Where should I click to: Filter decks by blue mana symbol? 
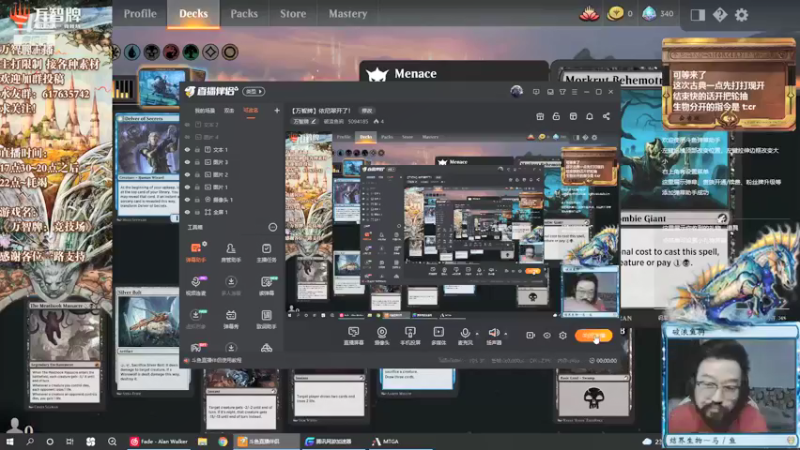[x=132, y=52]
